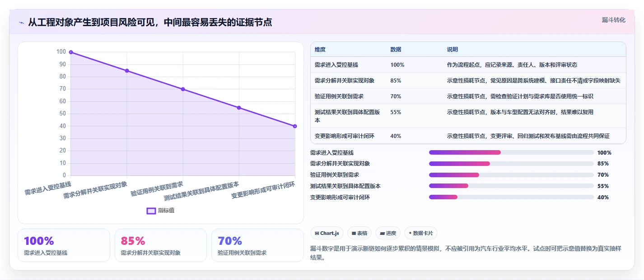
Task: Click the 说明 table column header
Action: [453, 50]
